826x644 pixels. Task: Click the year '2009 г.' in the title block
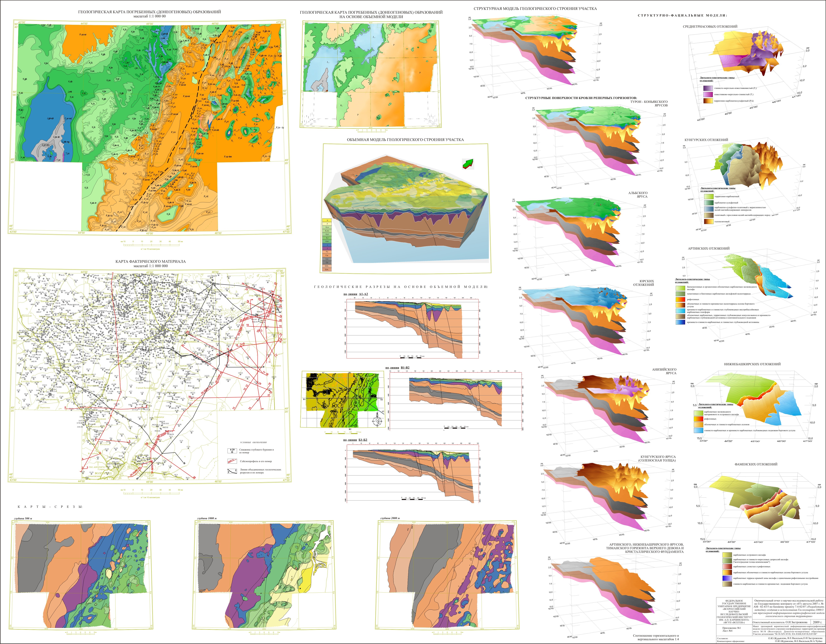(x=817, y=622)
